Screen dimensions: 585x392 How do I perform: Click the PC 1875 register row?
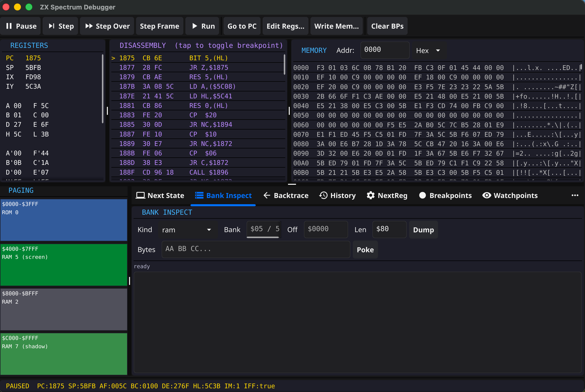(52, 58)
